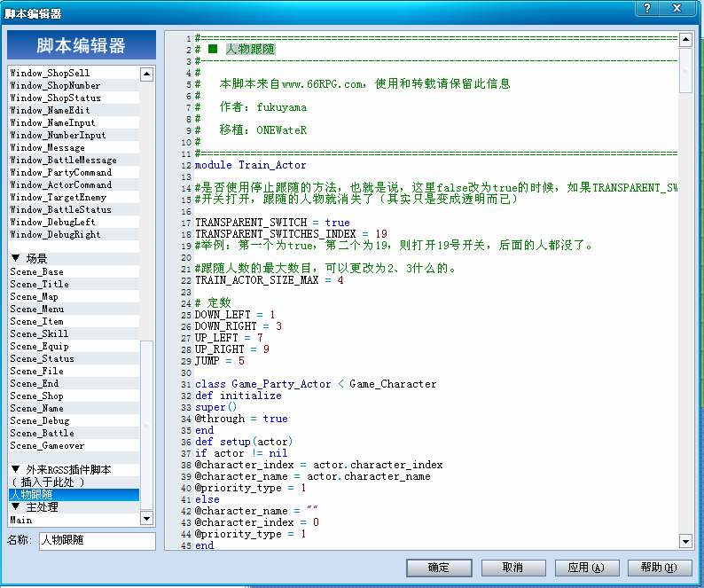This screenshot has height=588, width=704.
Task: Open Scene_Item script
Action: (74, 322)
